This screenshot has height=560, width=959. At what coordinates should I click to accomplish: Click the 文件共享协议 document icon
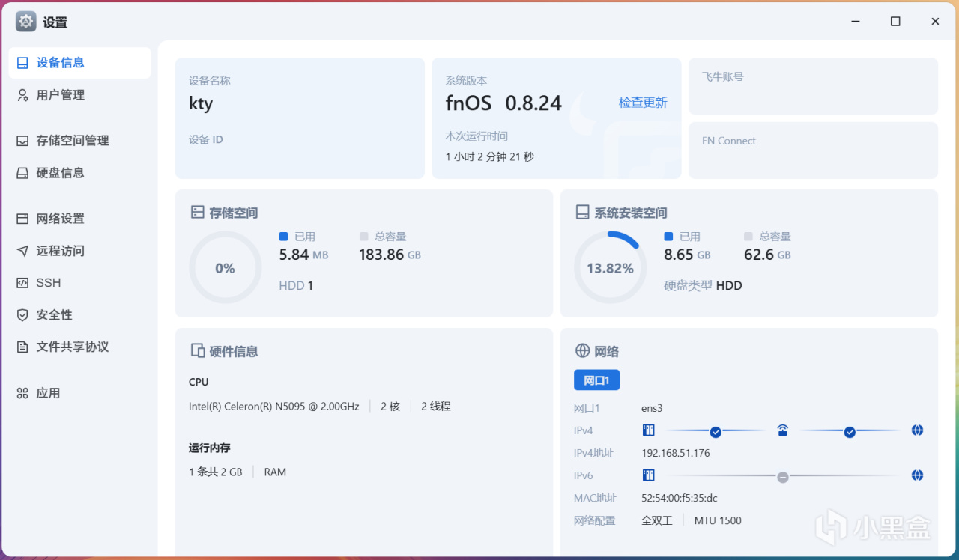(x=22, y=347)
